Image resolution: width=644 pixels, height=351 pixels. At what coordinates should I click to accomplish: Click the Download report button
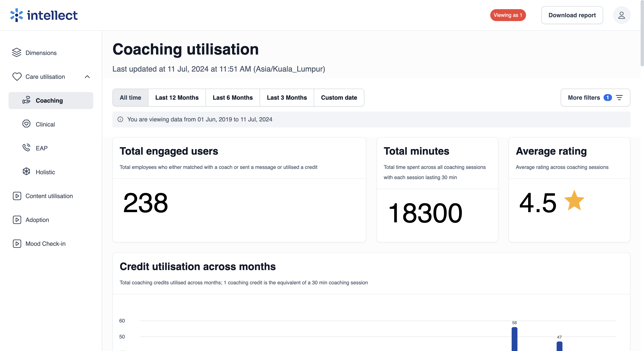click(x=572, y=15)
